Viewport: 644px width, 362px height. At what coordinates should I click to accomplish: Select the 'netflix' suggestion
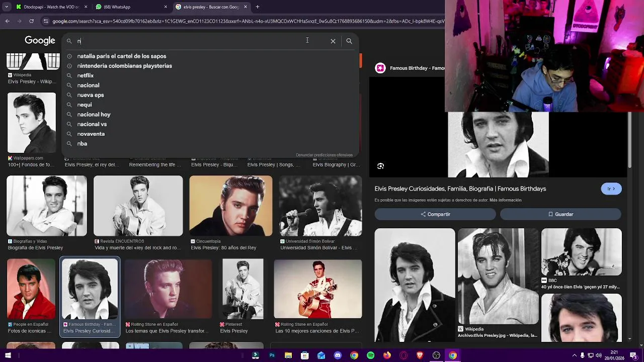(x=86, y=75)
